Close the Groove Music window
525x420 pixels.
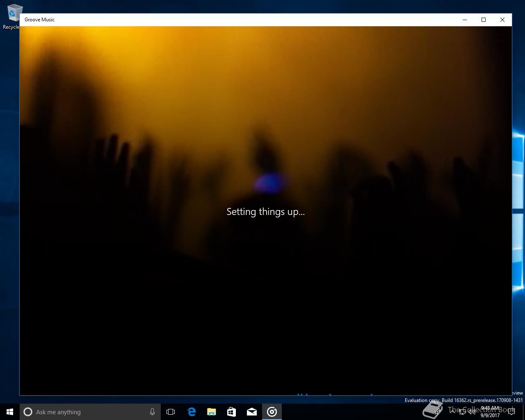(x=502, y=20)
